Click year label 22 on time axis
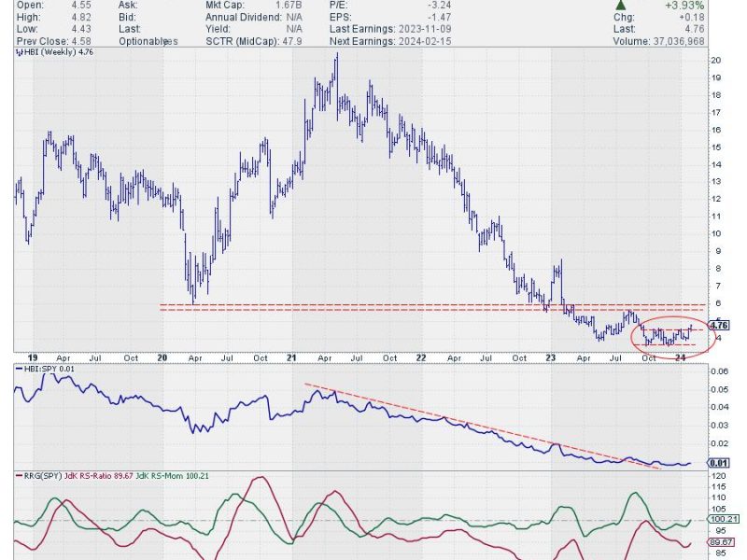Image resolution: width=747 pixels, height=560 pixels. (421, 358)
